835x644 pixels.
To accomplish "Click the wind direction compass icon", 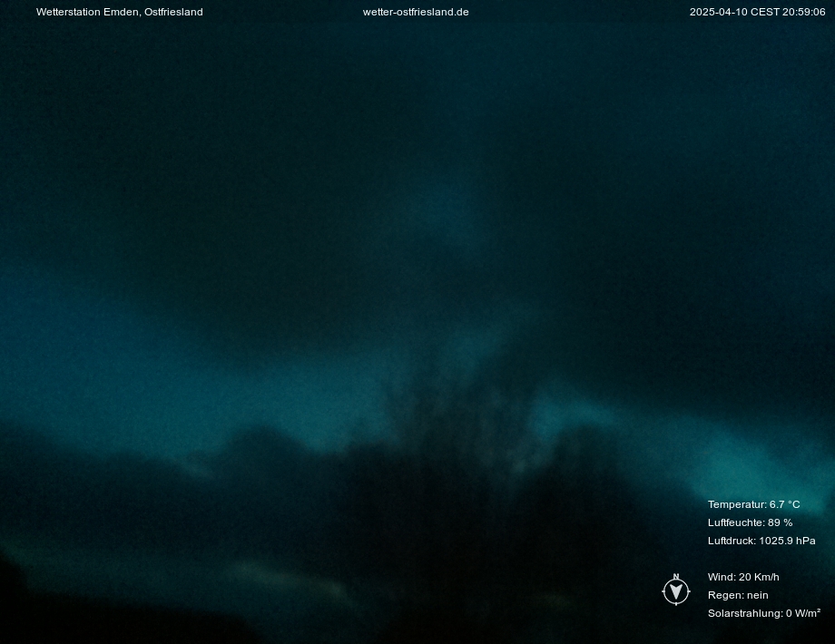I will [676, 590].
